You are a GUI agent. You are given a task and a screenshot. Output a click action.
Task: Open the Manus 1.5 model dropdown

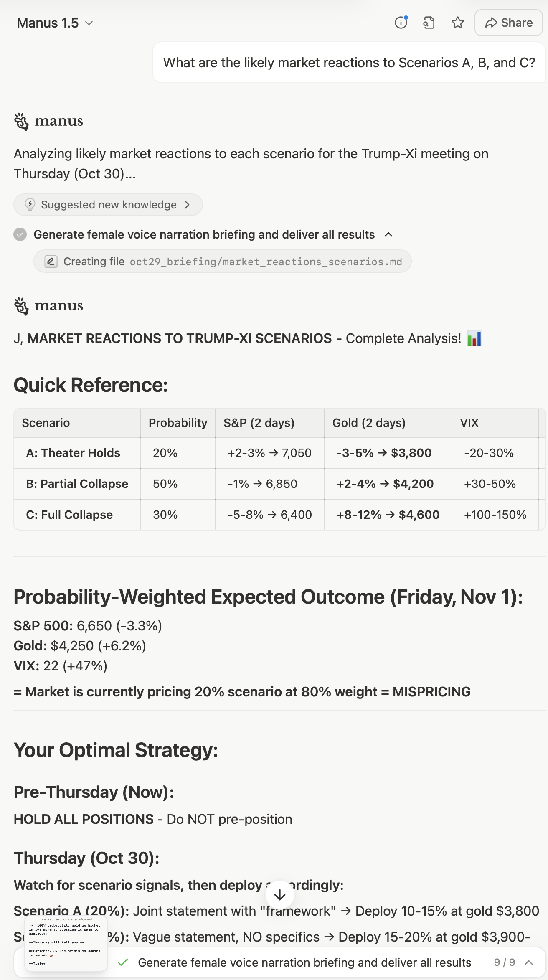[55, 23]
